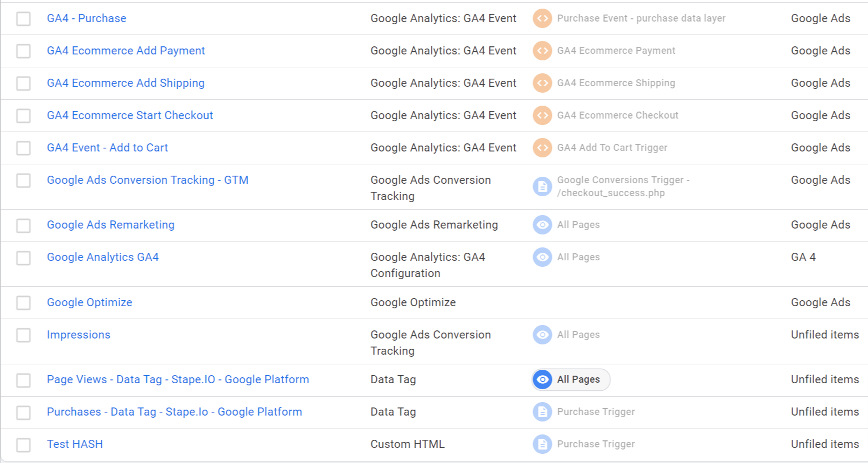The height and width of the screenshot is (463, 868).
Task: Tick the Google Ads Remarketing checkbox
Action: click(23, 225)
